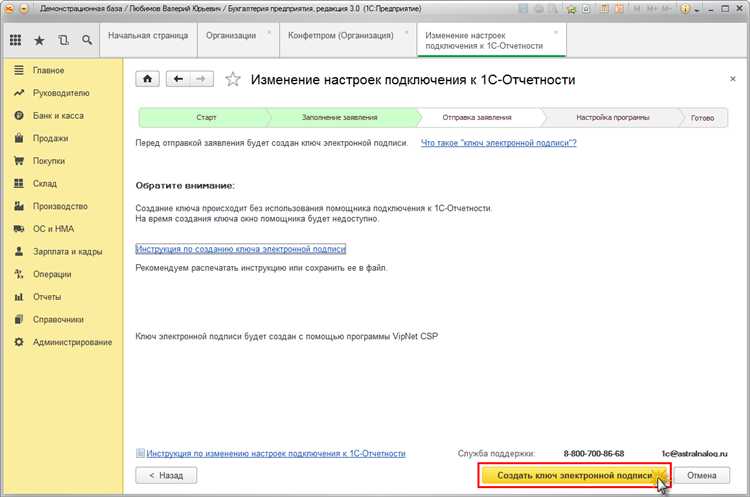Click the Операции icon in the sidebar
Image resolution: width=750 pixels, height=497 pixels.
click(x=19, y=274)
